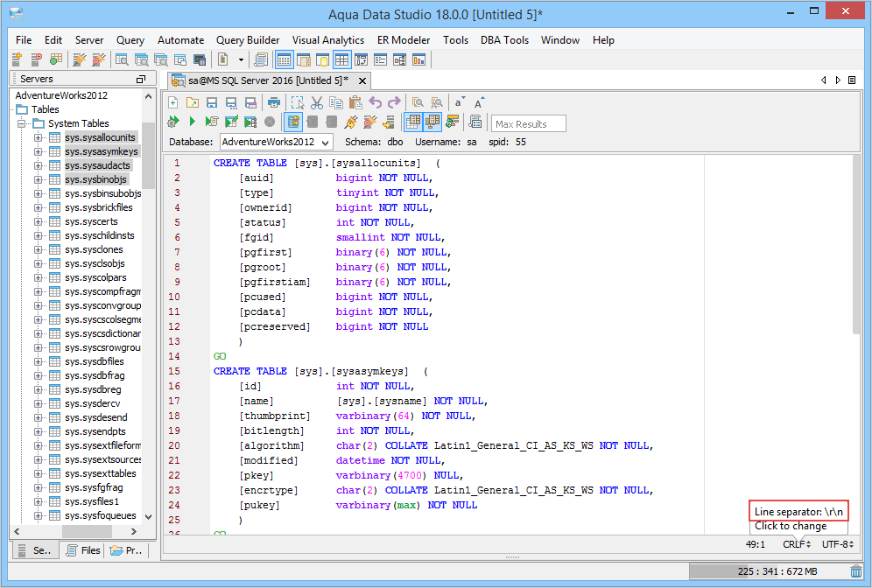
Task: Click the Undo arrow icon
Action: [x=376, y=102]
